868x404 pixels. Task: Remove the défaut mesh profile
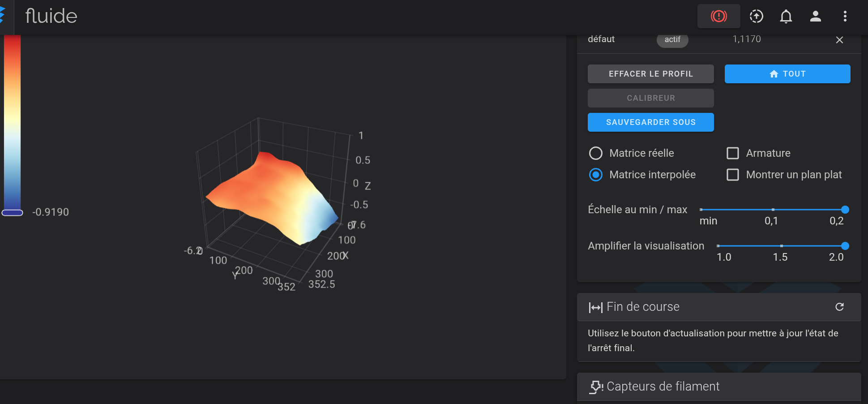(839, 40)
